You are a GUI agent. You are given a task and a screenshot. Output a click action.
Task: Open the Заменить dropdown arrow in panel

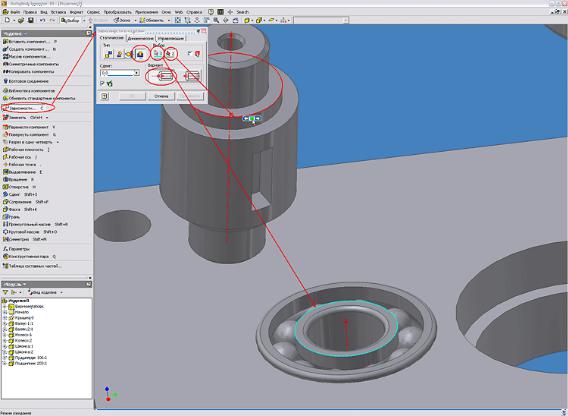47,118
